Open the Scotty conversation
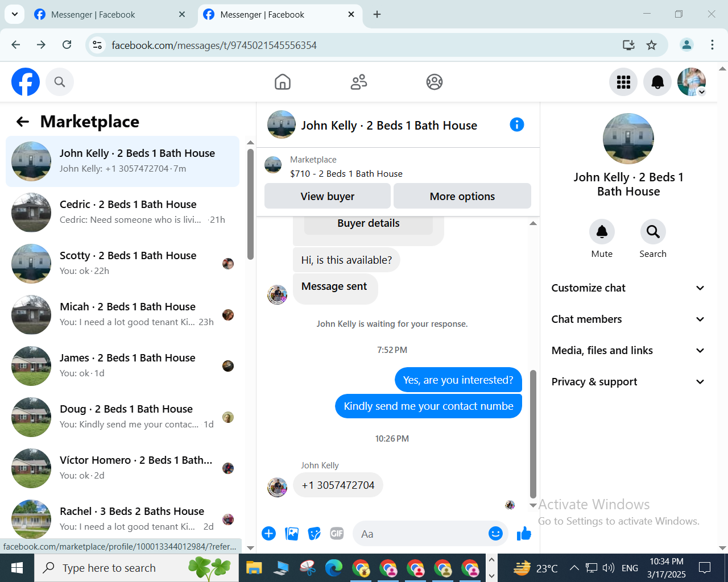The height and width of the screenshot is (582, 728). (x=122, y=264)
